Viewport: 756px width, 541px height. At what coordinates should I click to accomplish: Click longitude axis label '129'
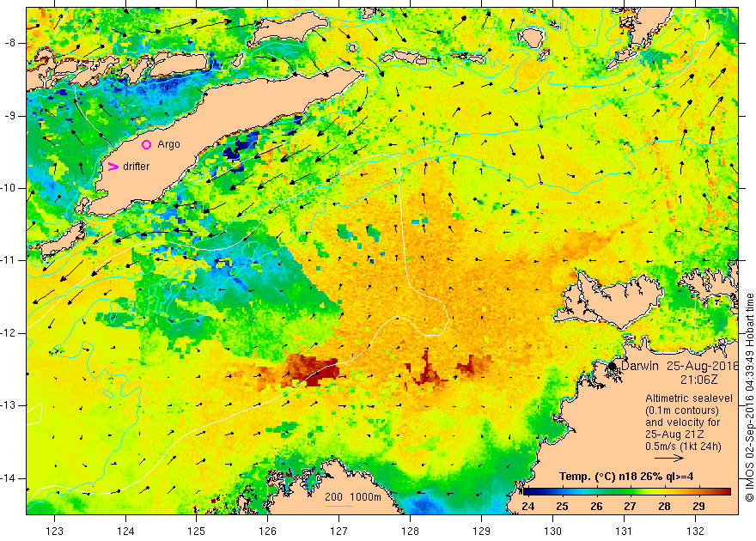point(482,531)
